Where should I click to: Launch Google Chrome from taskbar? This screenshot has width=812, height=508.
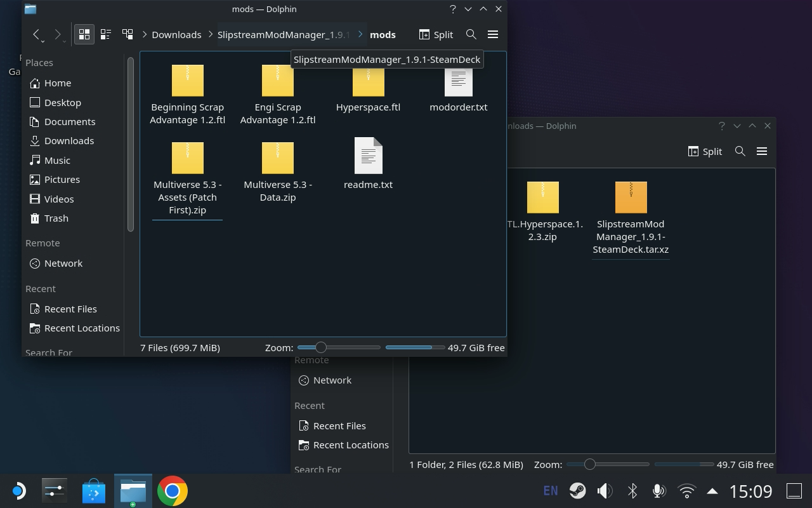coord(173,491)
